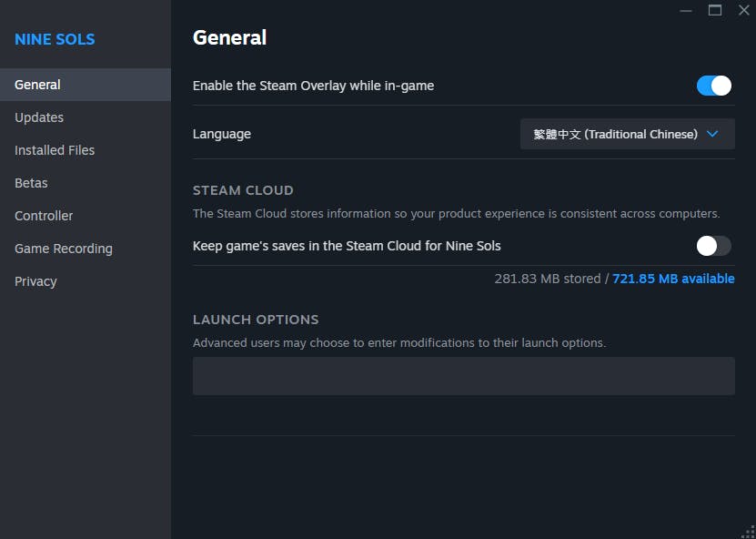Disable the Steam Overlay while in-game toggle
The height and width of the screenshot is (539, 756).
[714, 86]
